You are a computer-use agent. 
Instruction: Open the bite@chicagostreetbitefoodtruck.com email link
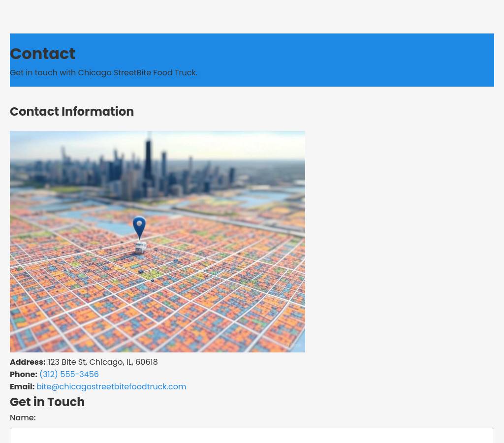pos(111,386)
